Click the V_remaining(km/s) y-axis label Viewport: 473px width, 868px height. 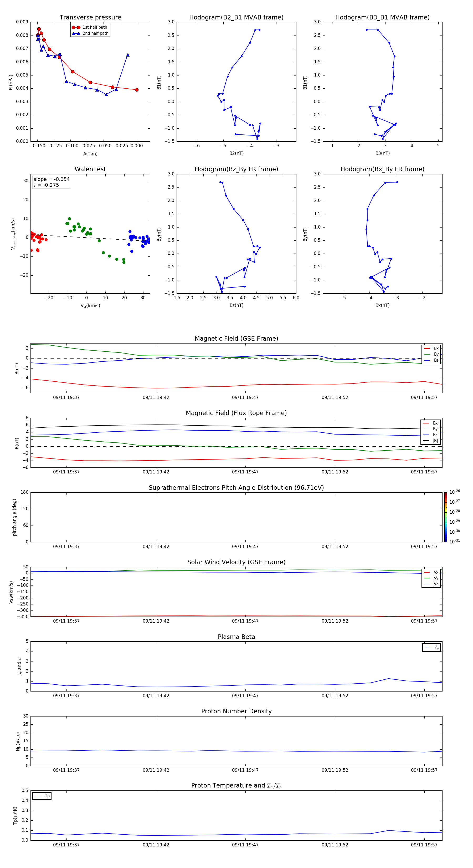coord(13,234)
